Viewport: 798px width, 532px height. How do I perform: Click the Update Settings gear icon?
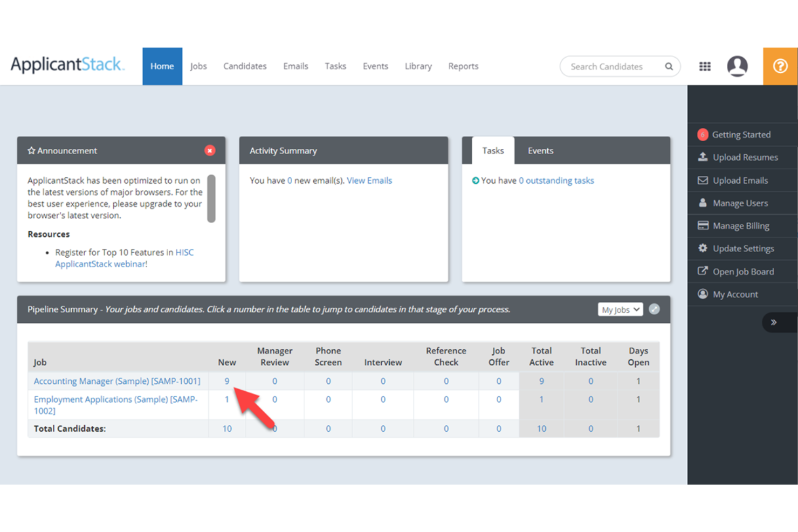point(703,248)
